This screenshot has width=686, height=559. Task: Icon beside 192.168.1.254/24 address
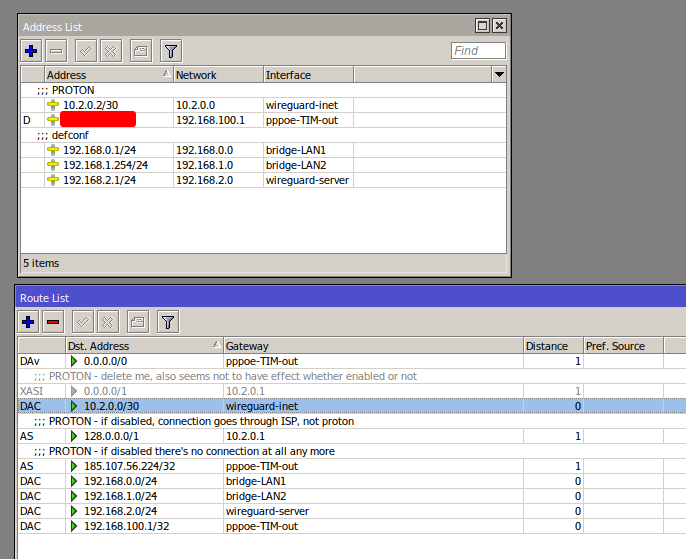53,165
